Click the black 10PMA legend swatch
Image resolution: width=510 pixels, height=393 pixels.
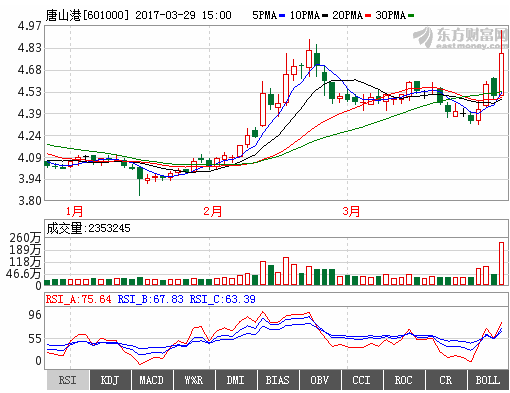325,16
